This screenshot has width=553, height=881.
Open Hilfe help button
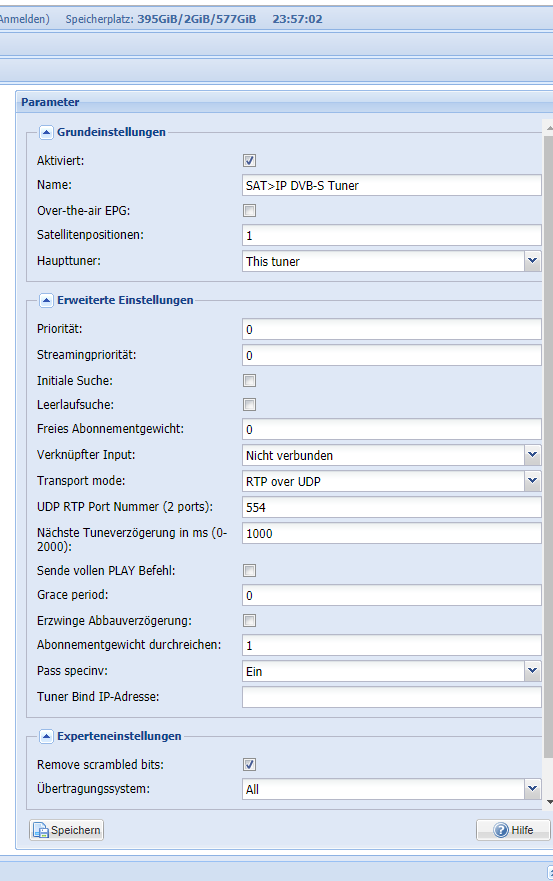click(x=513, y=830)
